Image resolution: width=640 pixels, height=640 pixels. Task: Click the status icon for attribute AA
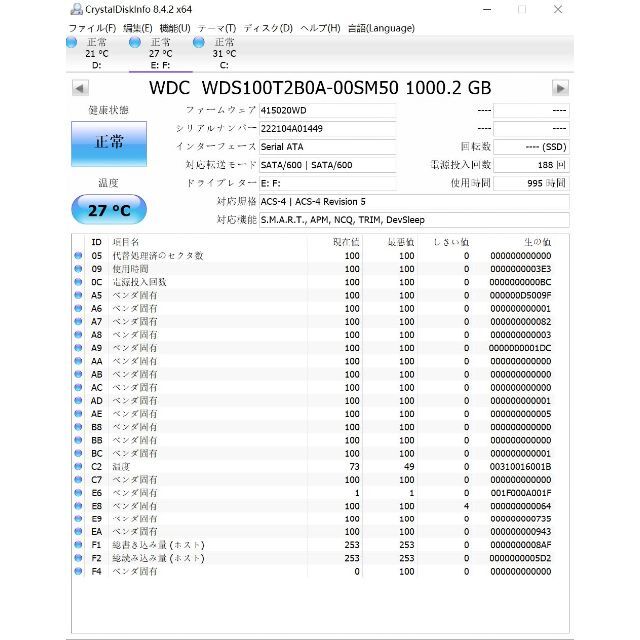point(78,361)
